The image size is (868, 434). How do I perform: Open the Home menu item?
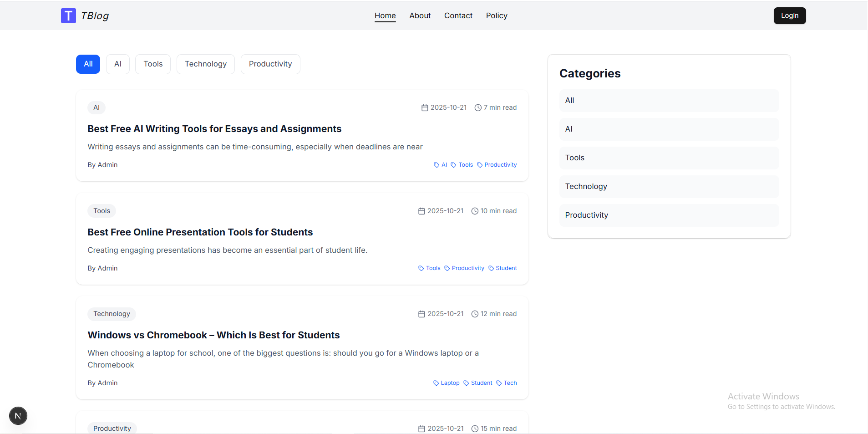click(385, 15)
